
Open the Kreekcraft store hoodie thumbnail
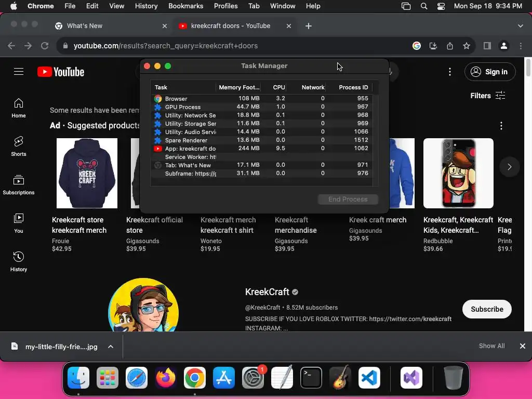[87, 173]
